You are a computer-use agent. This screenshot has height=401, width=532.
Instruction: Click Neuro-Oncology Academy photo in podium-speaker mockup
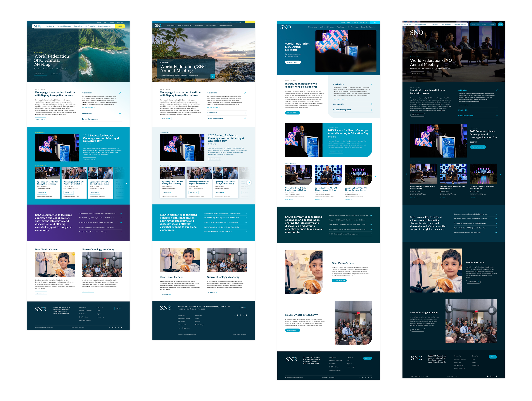point(353,323)
